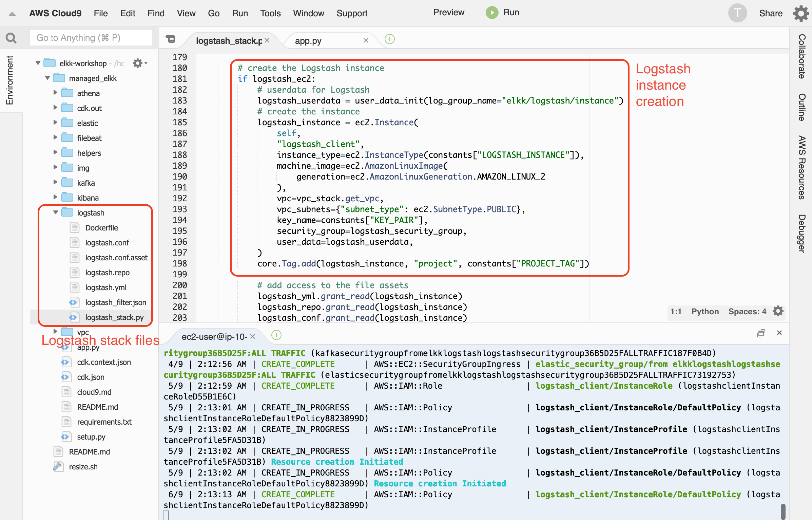Expand the img folder
The image size is (812, 520).
[55, 167]
